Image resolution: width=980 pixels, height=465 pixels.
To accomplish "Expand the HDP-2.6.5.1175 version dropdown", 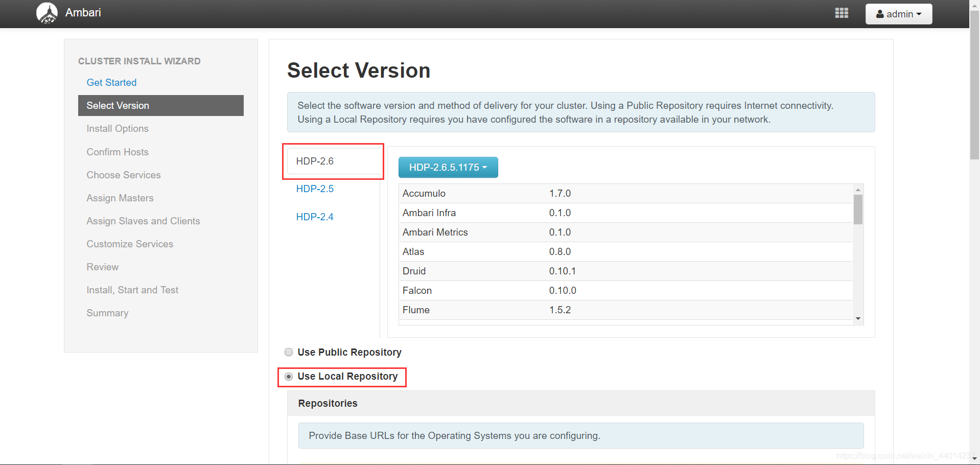I will click(x=448, y=167).
